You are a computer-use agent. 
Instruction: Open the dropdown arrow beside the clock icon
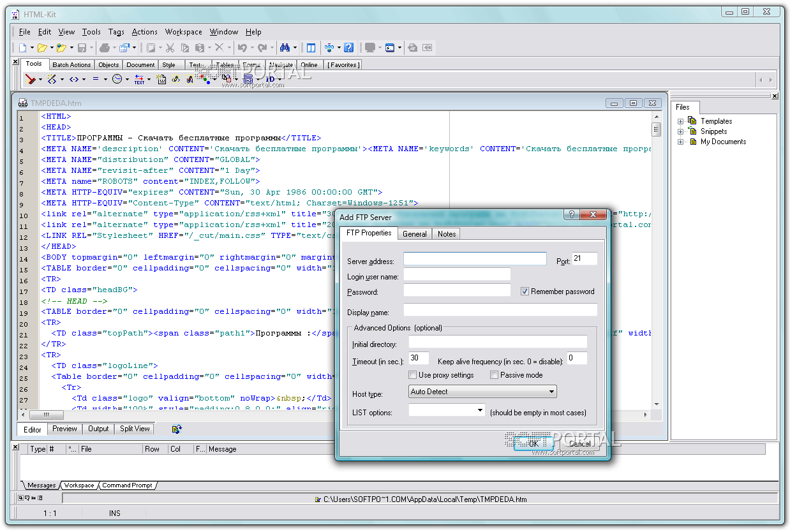126,80
